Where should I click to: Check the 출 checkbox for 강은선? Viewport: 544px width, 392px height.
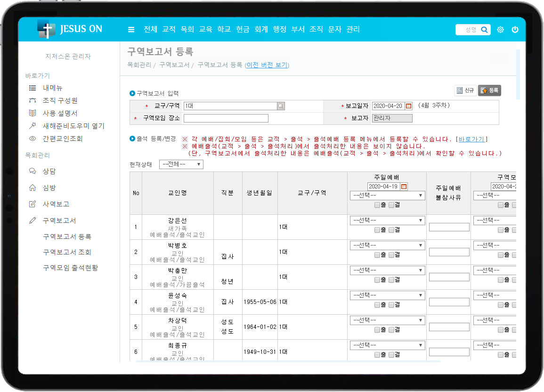377,230
